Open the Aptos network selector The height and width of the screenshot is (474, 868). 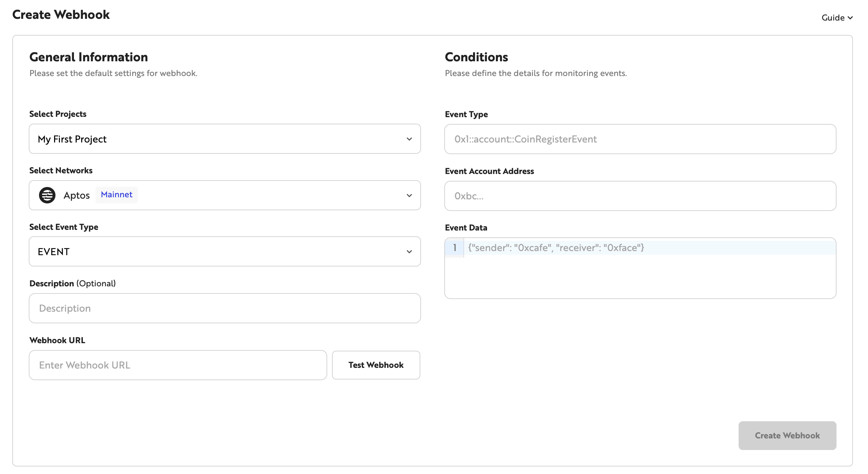coord(225,195)
